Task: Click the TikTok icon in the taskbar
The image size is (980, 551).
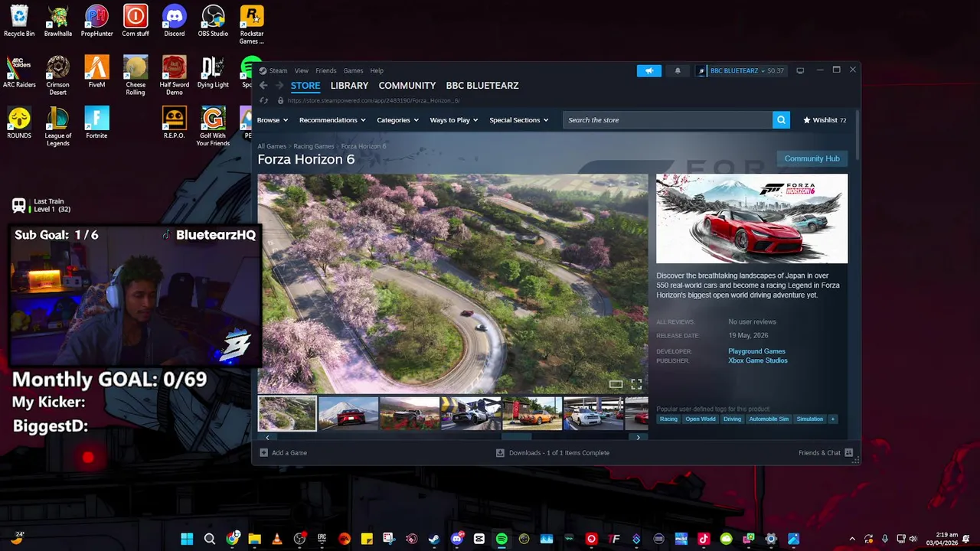Action: coord(704,539)
